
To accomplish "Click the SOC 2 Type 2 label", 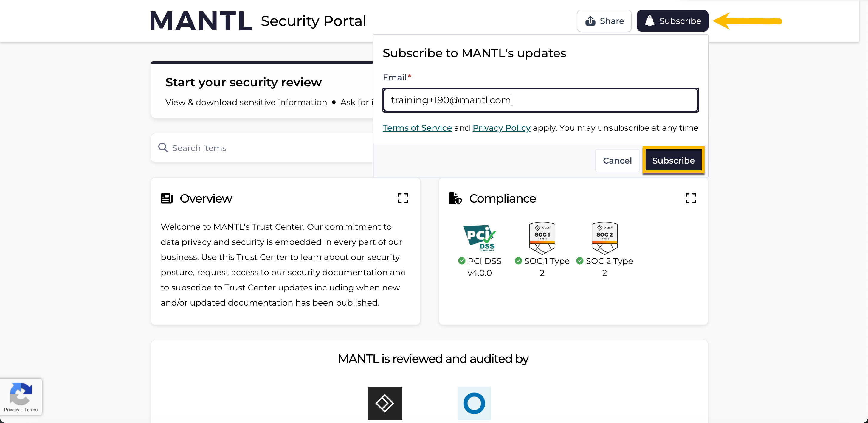I will [609, 267].
